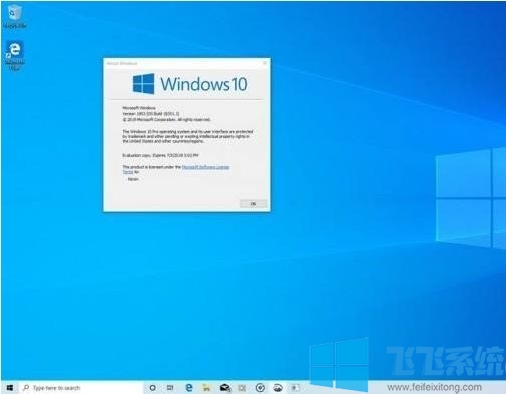506x394 pixels.
Task: Open the Mail app on the taskbar
Action: [225, 388]
